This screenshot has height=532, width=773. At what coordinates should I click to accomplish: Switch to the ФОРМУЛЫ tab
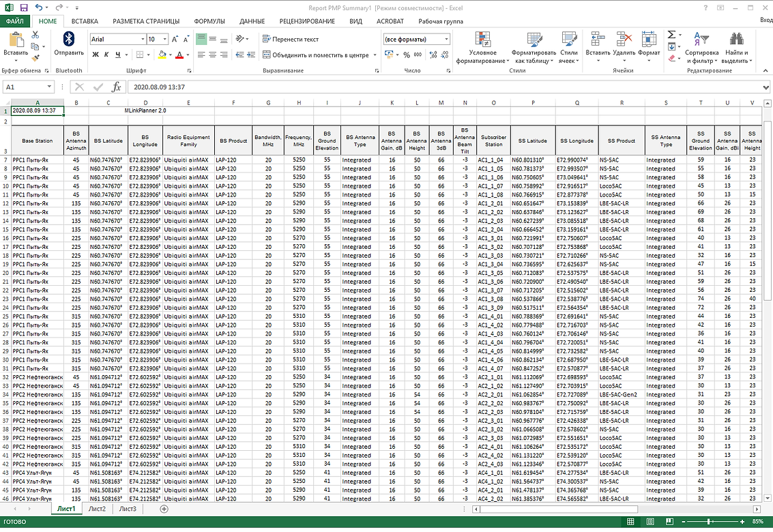pos(209,21)
